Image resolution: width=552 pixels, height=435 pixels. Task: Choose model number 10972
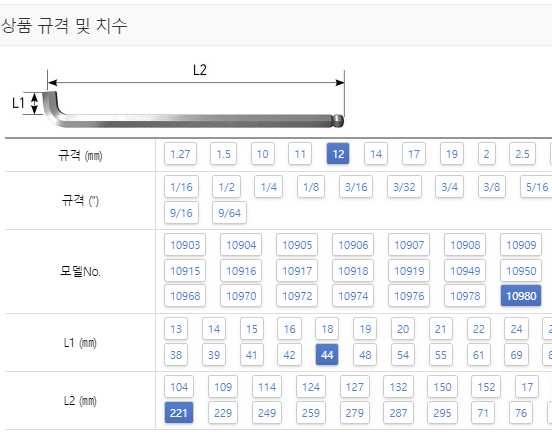point(297,296)
